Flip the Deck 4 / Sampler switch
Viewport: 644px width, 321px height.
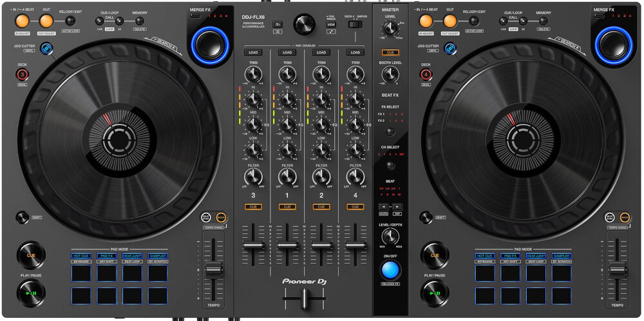coord(355,24)
